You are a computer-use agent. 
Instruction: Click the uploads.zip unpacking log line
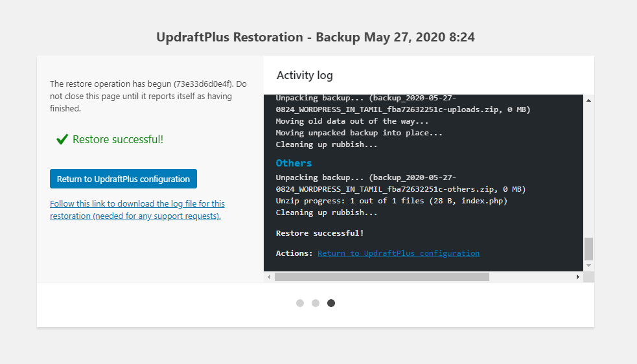click(x=403, y=104)
